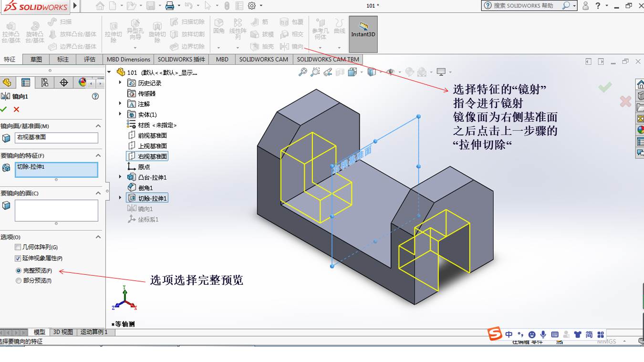Select the 旋转切除 revolved cut tool
Image resolution: width=644 pixels, height=362 pixels.
click(157, 32)
